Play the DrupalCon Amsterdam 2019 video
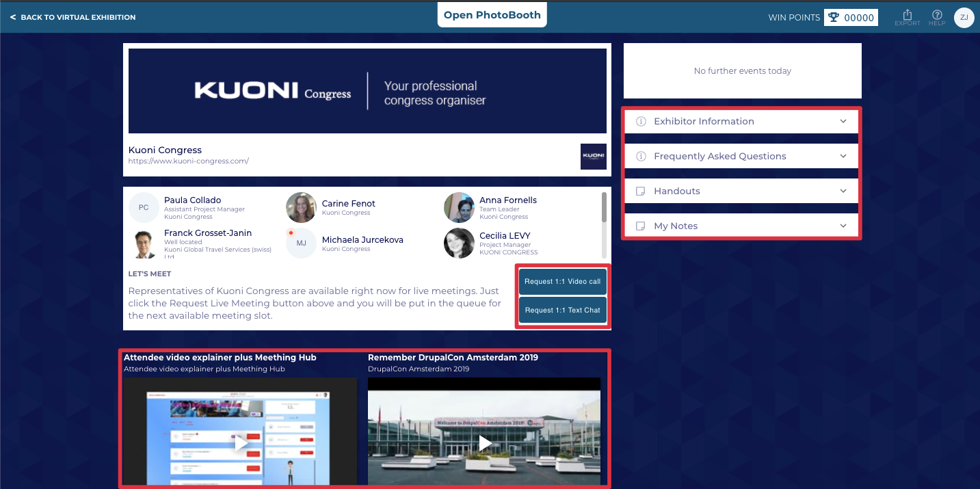The height and width of the screenshot is (489, 980). coord(485,443)
